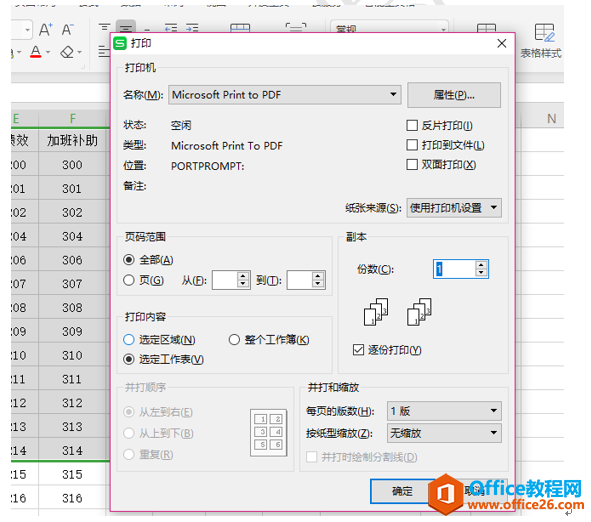Viewport: 591px width, 522px height.
Task: Click the table style icon 表格样式
Action: tap(541, 41)
